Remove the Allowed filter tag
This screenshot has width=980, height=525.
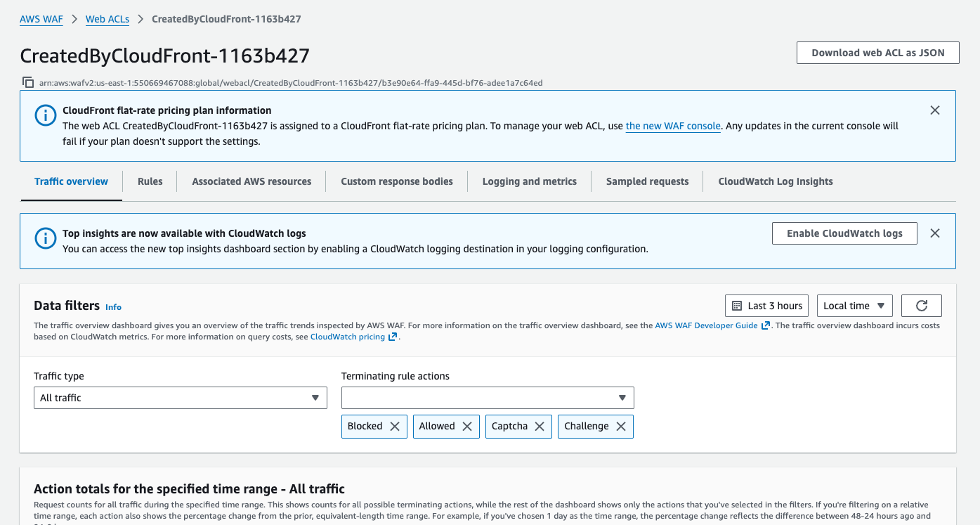(467, 427)
